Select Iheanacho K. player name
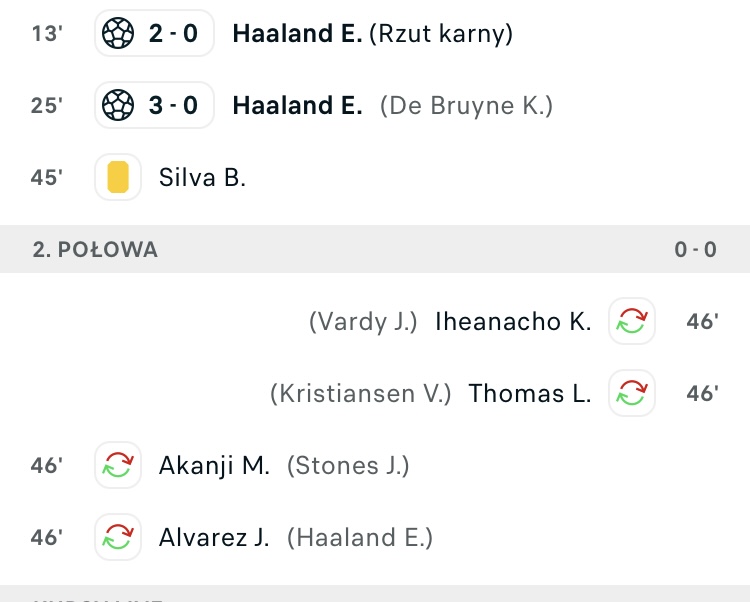The width and height of the screenshot is (750, 602). 513,321
